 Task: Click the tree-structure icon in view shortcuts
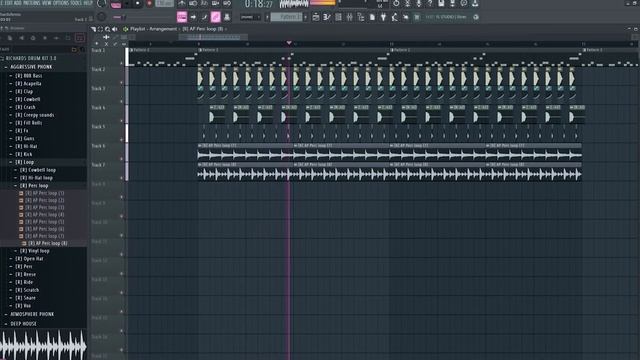pos(360,17)
